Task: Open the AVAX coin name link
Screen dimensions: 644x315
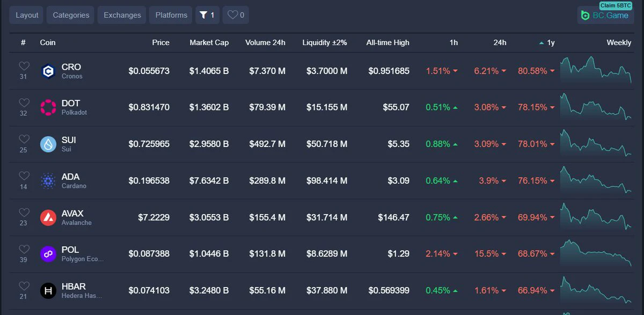Action: [72, 214]
